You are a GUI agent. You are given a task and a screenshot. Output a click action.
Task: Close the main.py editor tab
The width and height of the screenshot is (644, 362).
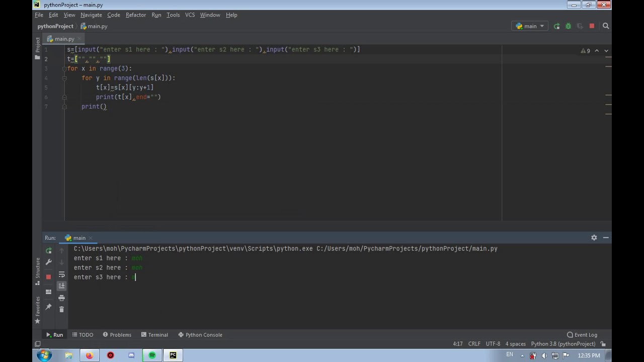tap(78, 39)
